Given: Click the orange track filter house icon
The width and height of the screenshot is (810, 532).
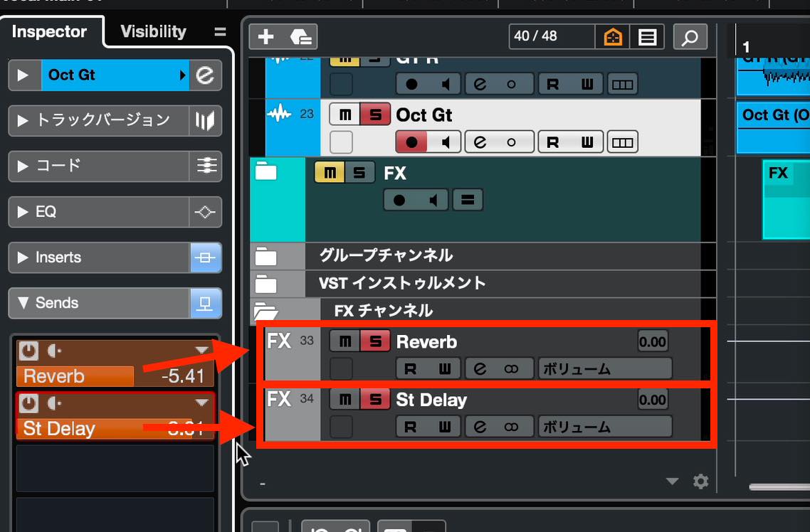Looking at the screenshot, I should pyautogui.click(x=613, y=37).
